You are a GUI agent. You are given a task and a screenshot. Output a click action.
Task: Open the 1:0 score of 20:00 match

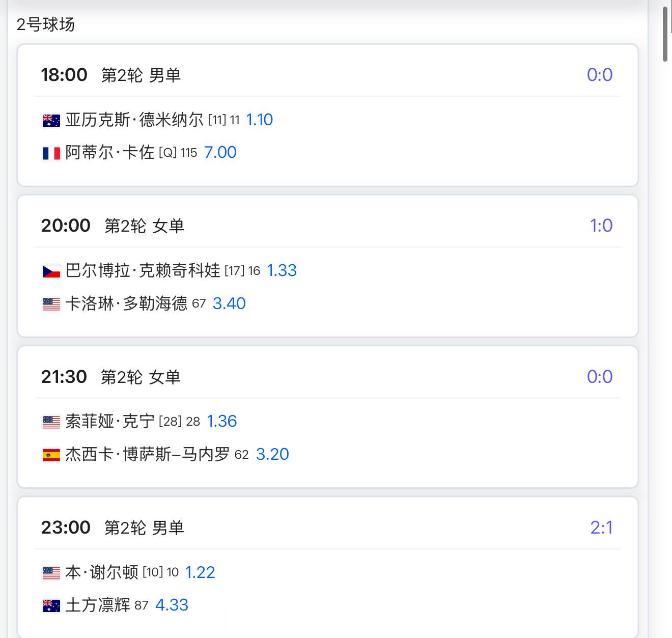[601, 226]
